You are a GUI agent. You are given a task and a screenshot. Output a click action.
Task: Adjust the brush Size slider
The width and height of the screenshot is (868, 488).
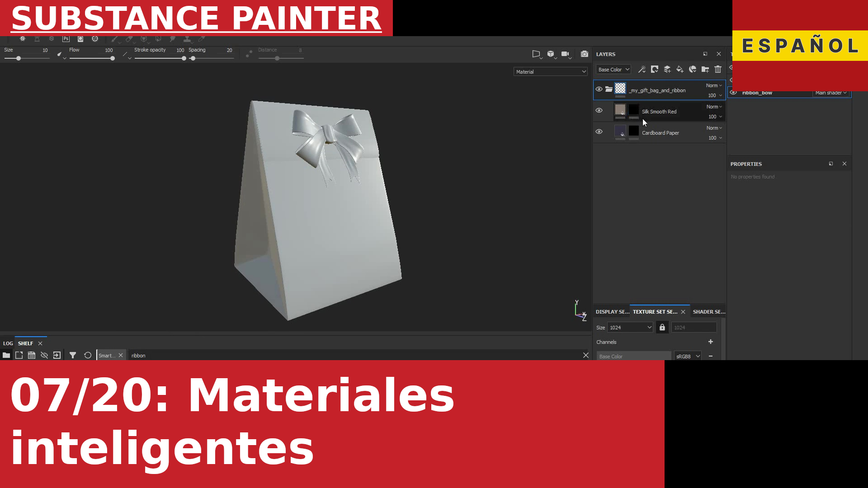pos(27,58)
